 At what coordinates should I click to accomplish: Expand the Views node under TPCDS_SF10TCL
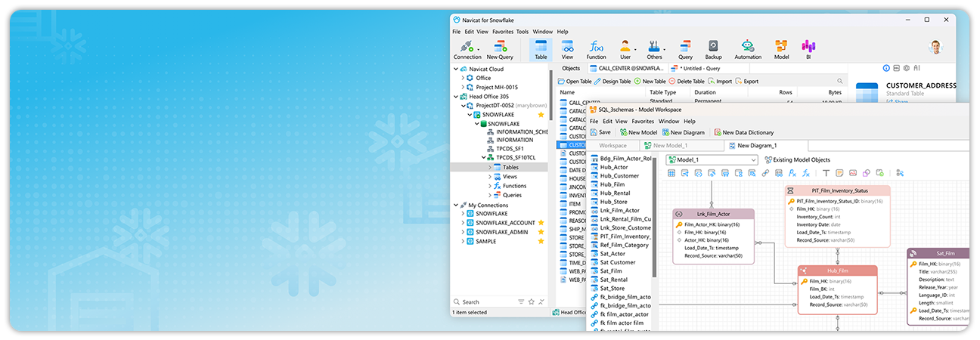click(490, 176)
